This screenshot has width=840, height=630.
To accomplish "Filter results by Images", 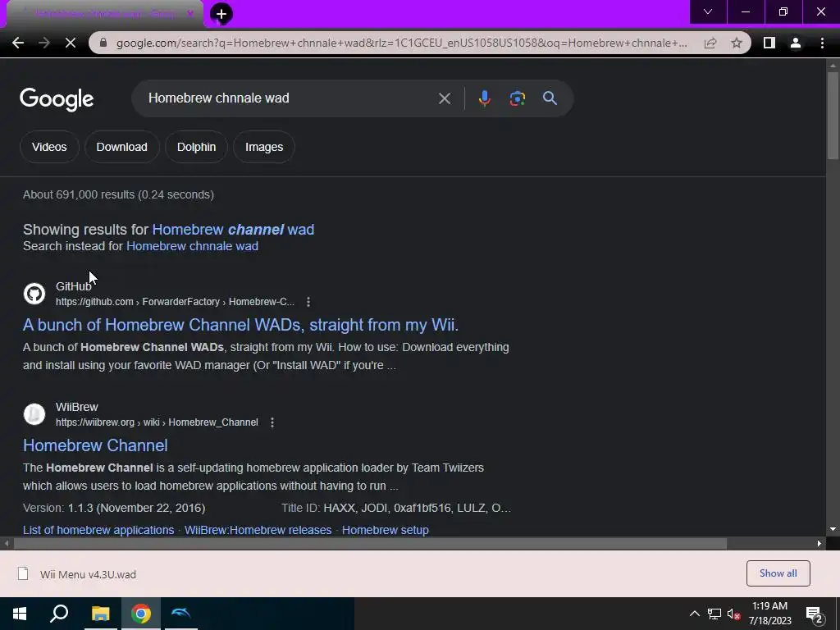I will pos(264,147).
